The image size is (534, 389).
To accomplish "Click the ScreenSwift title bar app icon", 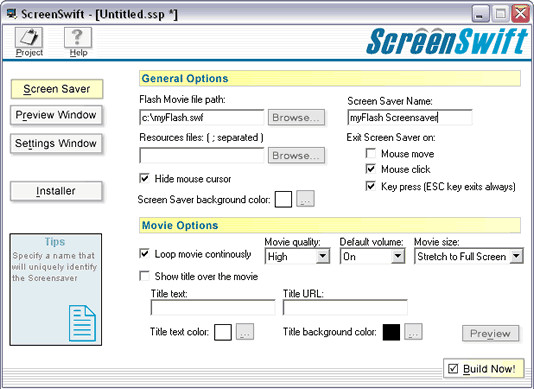I will pos(12,14).
